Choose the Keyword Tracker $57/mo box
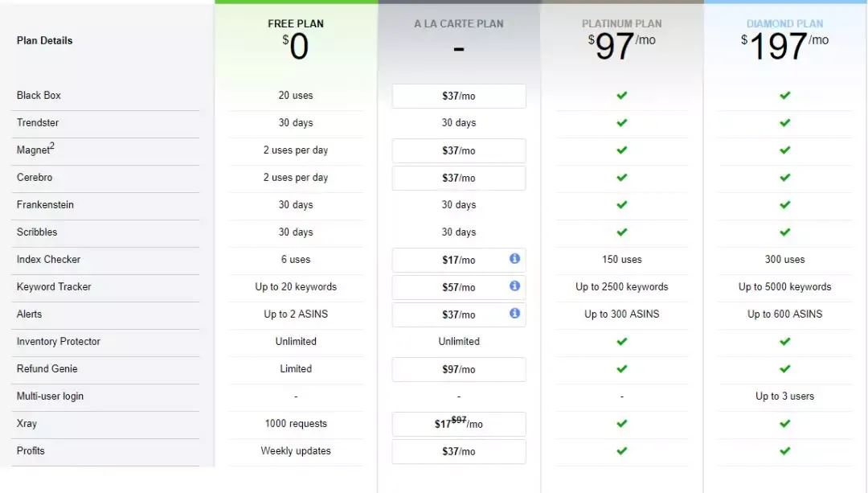Image resolution: width=868 pixels, height=493 pixels. (459, 287)
